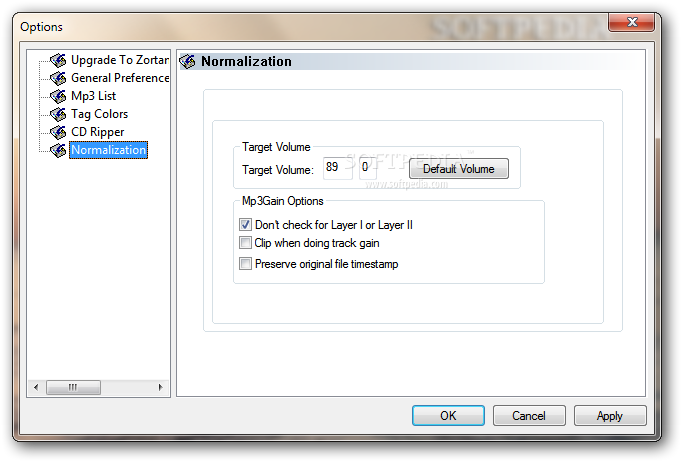Click the CD Ripper tree icon
This screenshot has width=682, height=462.
pos(58,132)
